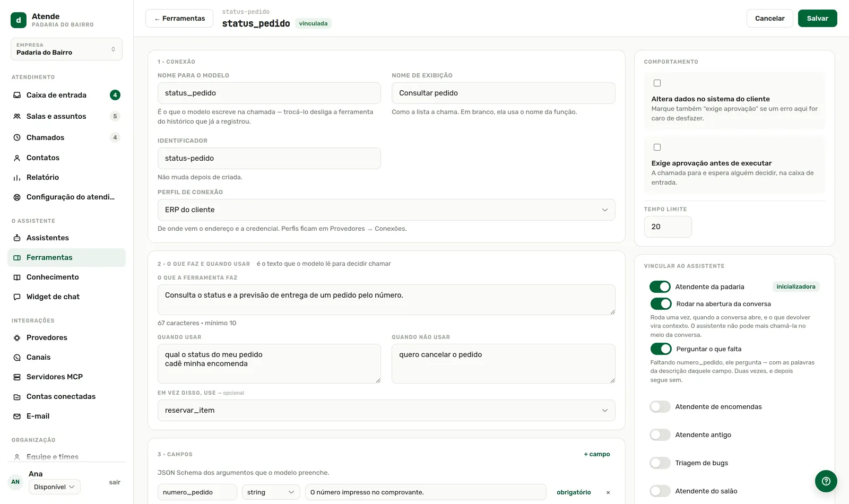Image resolution: width=849 pixels, height=504 pixels.
Task: Add a field with + campo
Action: [x=597, y=454]
